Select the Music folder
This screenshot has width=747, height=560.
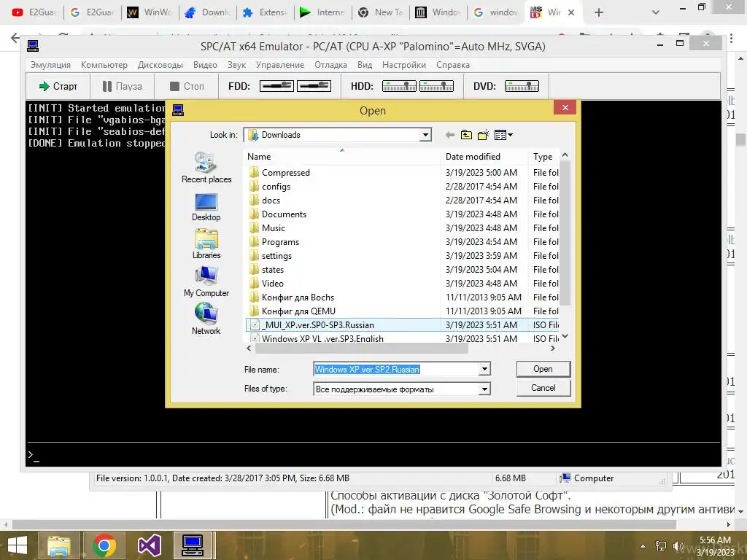[273, 228]
